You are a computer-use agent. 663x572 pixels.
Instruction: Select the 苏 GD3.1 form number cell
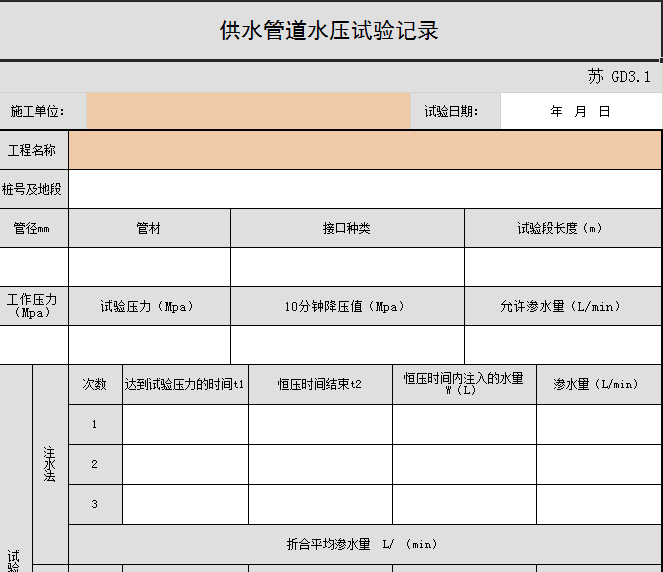click(x=618, y=77)
